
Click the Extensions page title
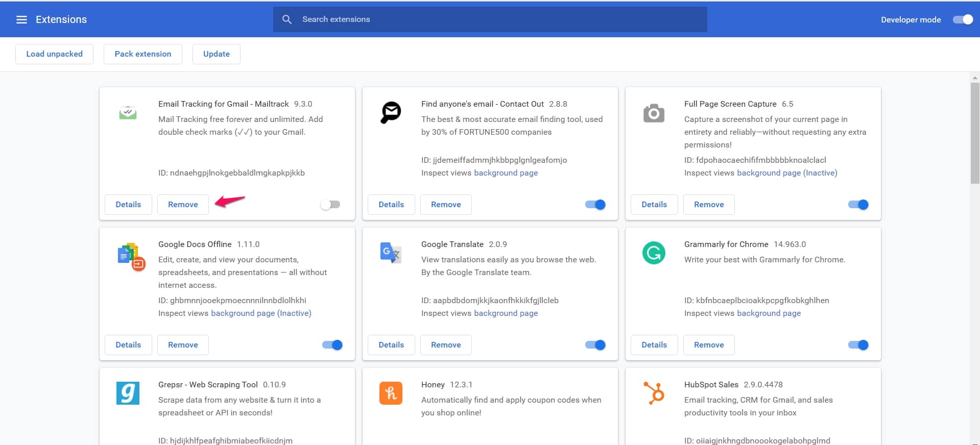pos(61,19)
